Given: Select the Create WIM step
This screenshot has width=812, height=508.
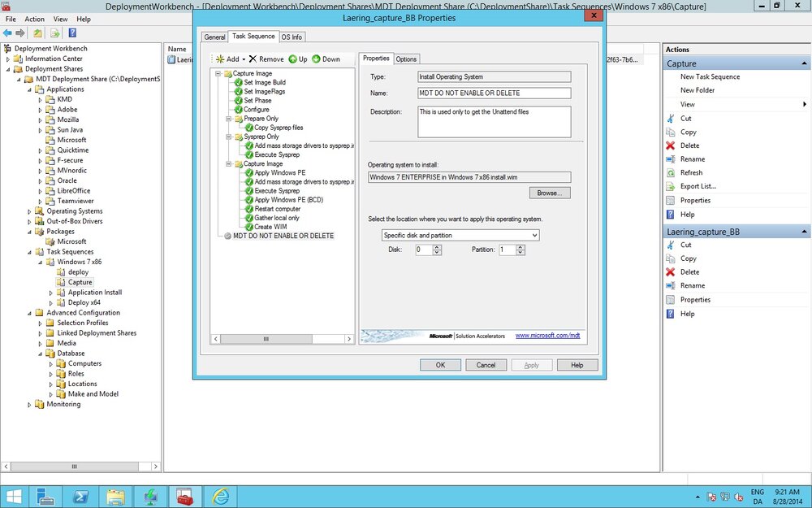Looking at the screenshot, I should tap(270, 227).
